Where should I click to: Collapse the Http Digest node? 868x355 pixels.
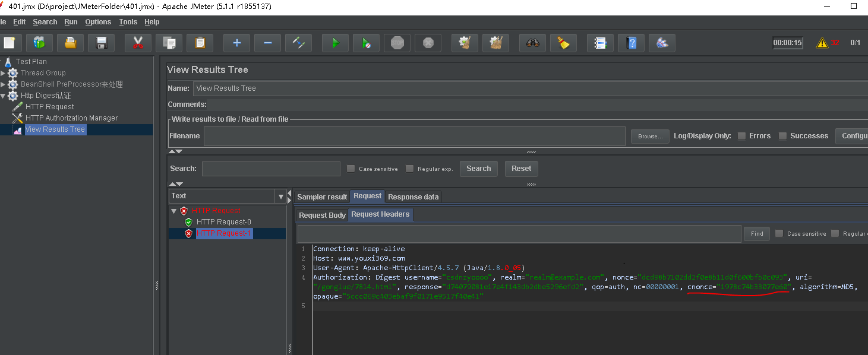click(x=3, y=96)
